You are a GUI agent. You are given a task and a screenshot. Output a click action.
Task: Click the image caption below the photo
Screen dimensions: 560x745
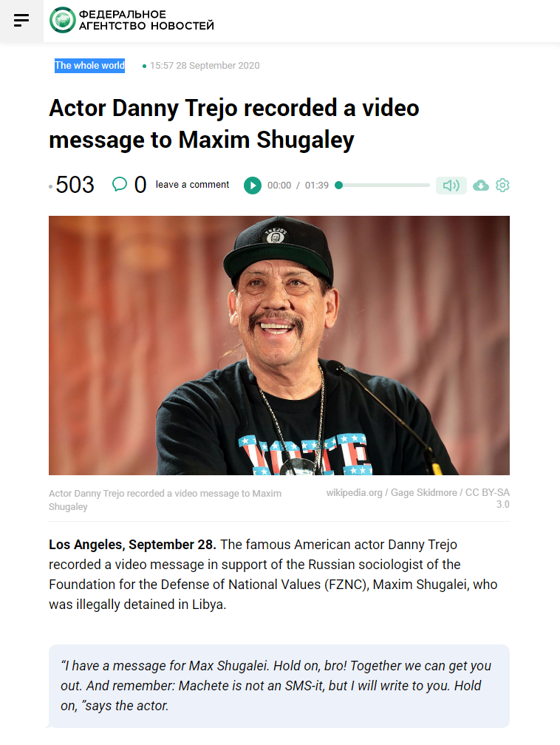(x=165, y=500)
